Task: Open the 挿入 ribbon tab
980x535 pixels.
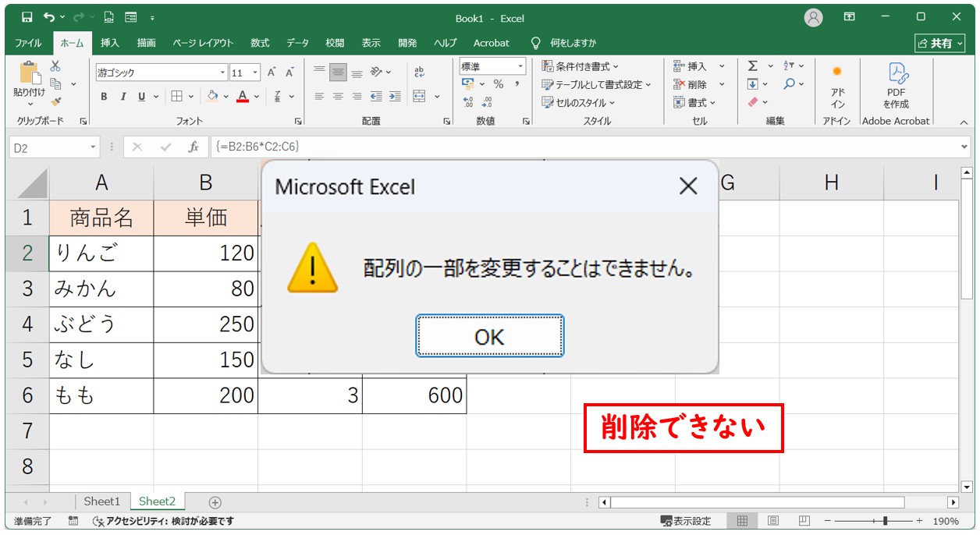Action: pyautogui.click(x=110, y=43)
